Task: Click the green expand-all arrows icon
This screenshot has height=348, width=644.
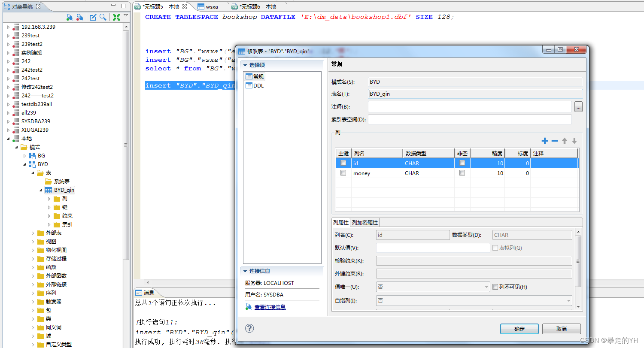Action: tap(115, 17)
